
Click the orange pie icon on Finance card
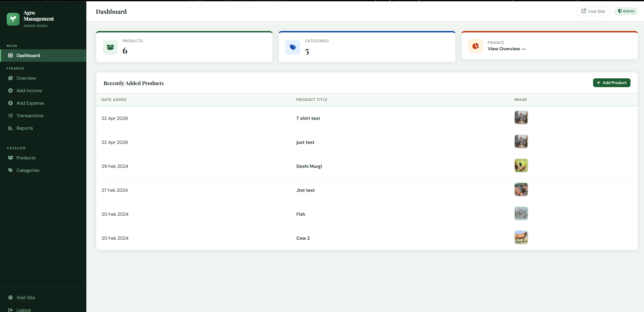(476, 46)
